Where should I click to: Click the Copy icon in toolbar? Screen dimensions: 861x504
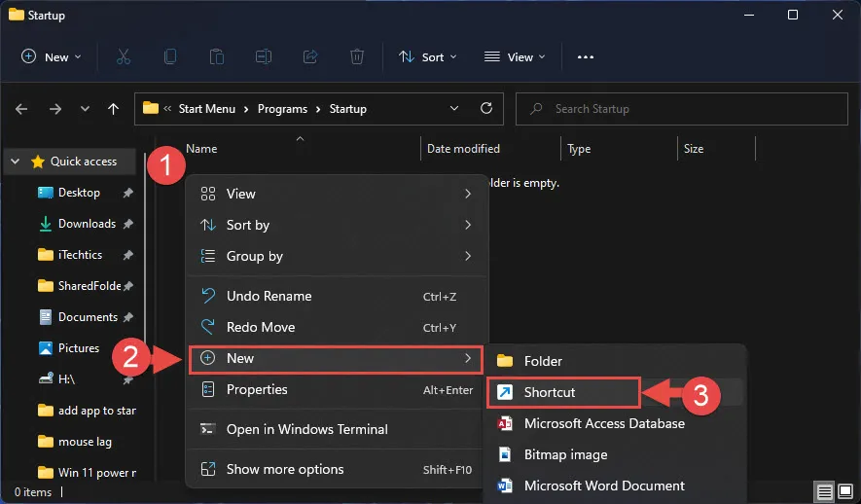(170, 57)
